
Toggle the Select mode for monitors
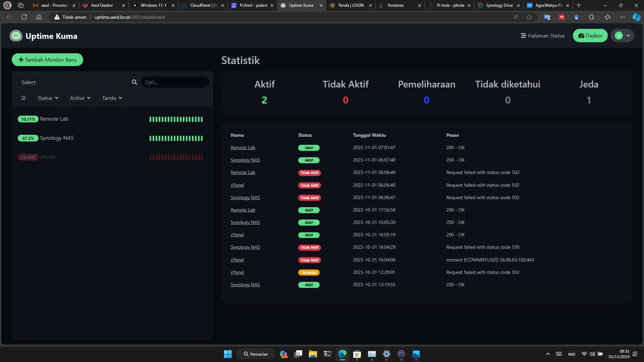29,82
